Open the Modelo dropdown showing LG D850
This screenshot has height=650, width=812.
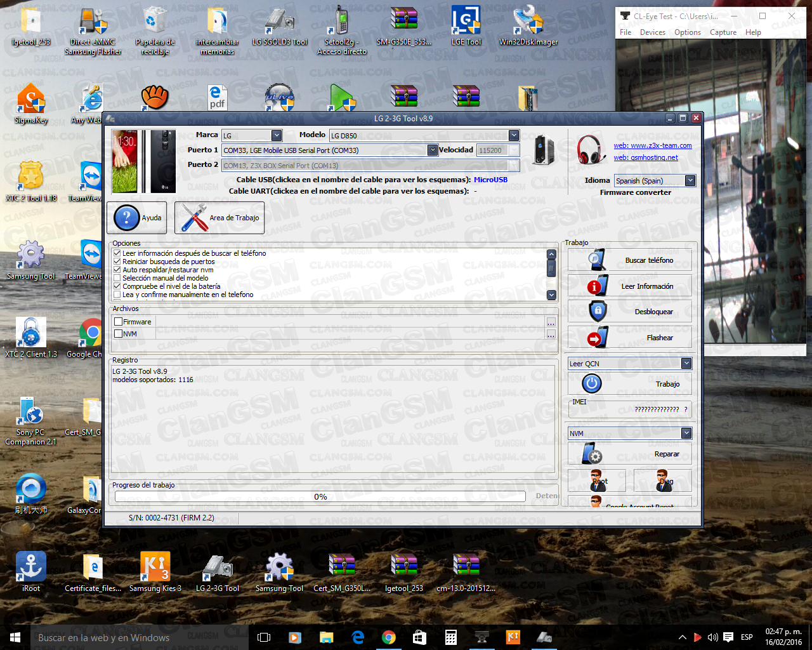coord(514,135)
